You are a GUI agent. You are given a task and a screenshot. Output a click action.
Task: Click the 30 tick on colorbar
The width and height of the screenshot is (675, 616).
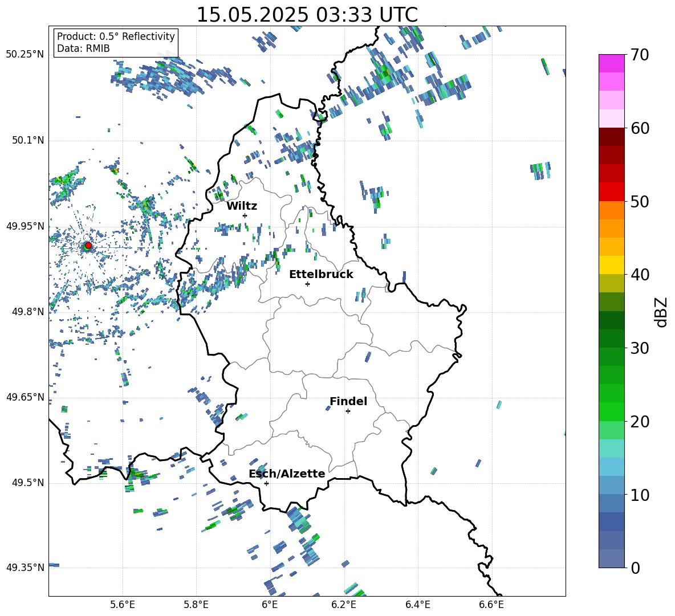coord(640,348)
